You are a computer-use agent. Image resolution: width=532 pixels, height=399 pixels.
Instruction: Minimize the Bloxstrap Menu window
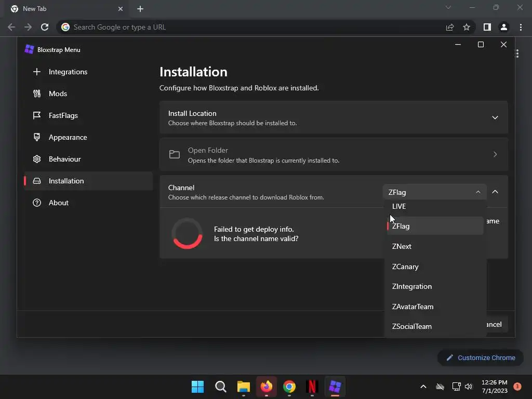[x=458, y=45]
